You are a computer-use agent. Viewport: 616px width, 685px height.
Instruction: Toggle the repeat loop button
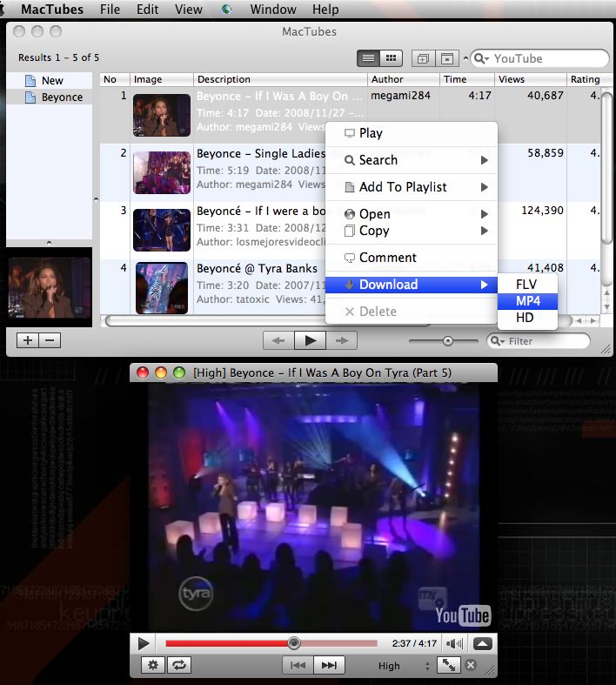click(179, 665)
